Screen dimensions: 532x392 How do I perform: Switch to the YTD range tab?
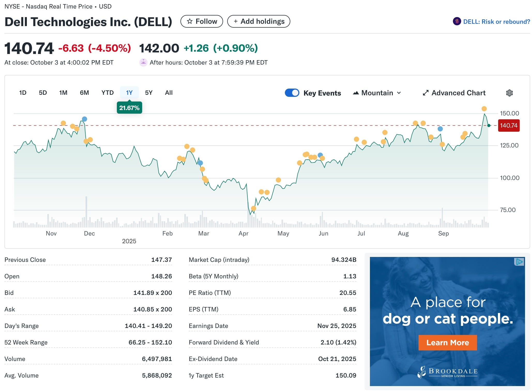point(108,93)
